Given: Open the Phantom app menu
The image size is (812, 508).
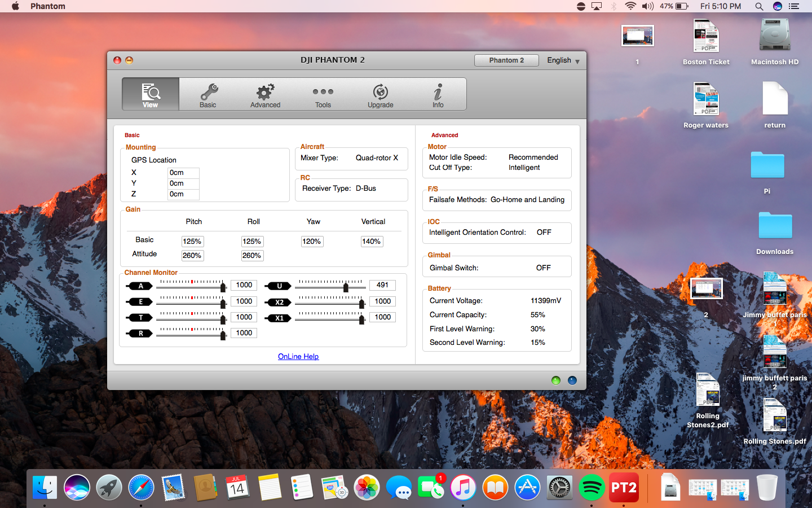Looking at the screenshot, I should [x=48, y=6].
